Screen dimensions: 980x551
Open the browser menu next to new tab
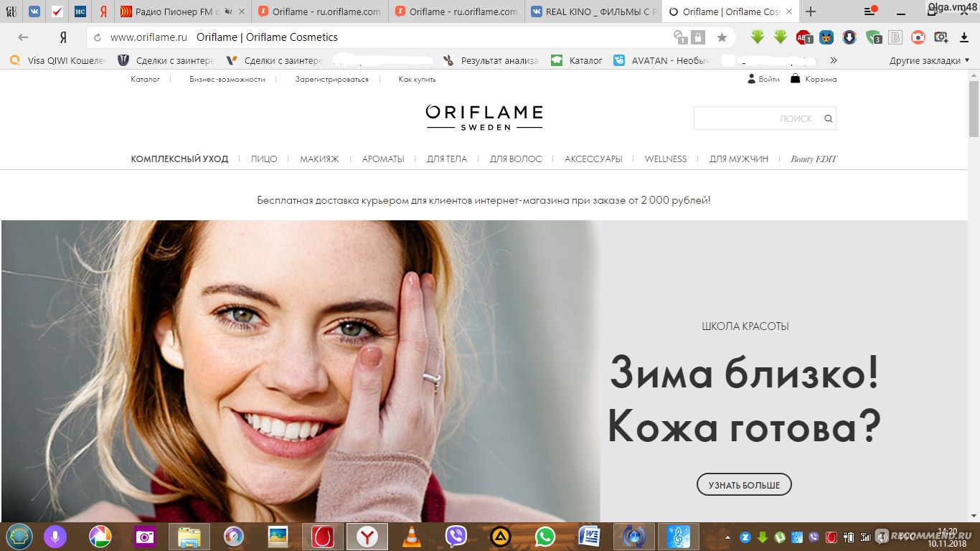(870, 11)
